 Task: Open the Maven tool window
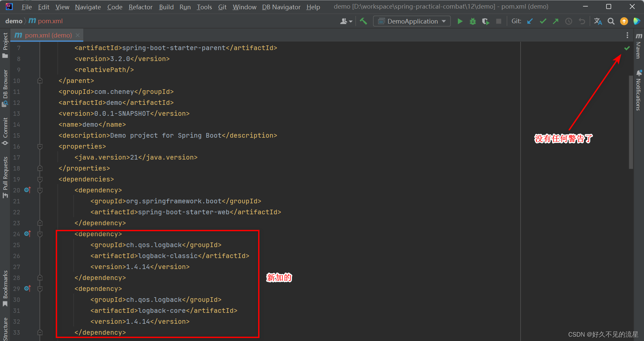639,45
